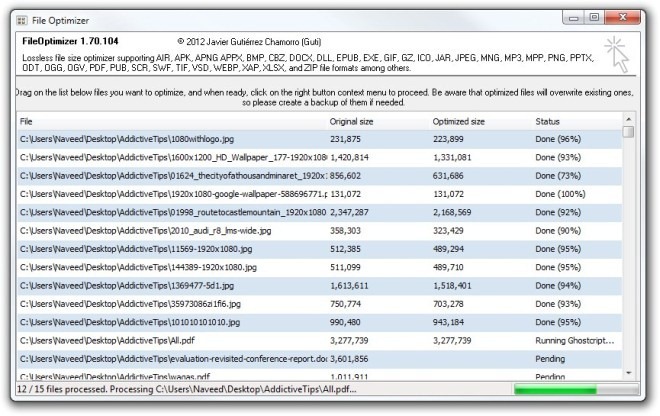Maximize the File Optimizer window

click(593, 18)
